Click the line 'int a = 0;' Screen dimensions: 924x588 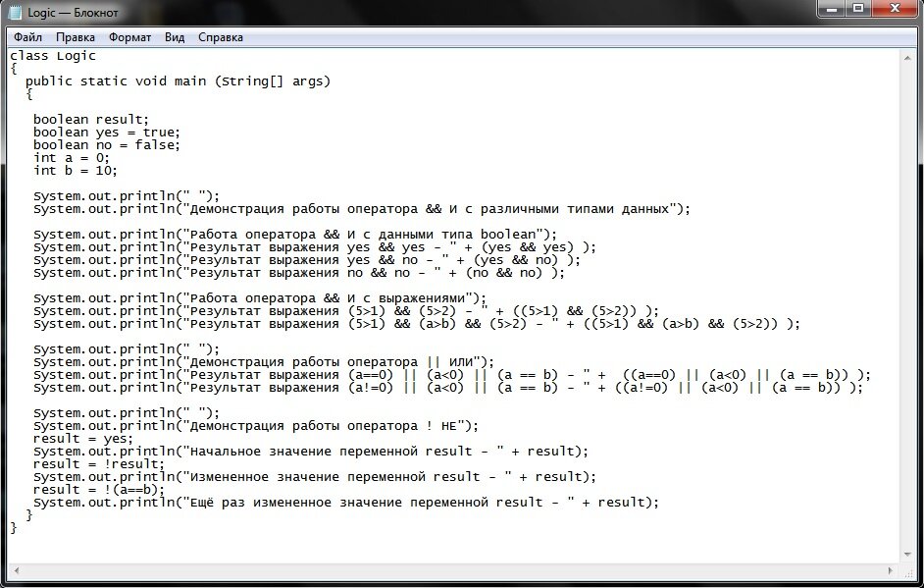[72, 158]
